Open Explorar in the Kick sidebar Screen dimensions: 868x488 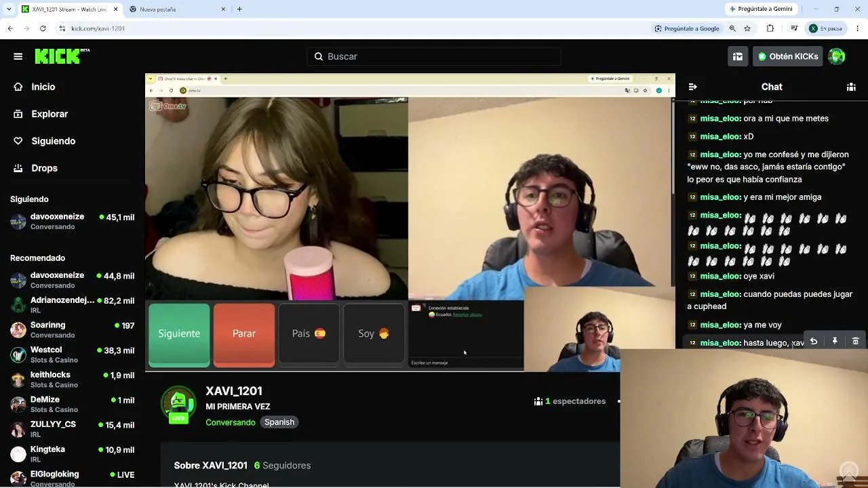click(50, 114)
